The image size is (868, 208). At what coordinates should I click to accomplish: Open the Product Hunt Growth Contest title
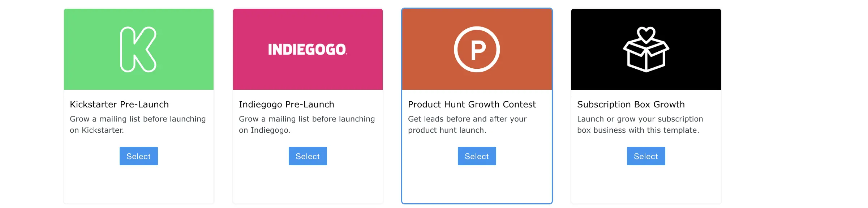472,105
